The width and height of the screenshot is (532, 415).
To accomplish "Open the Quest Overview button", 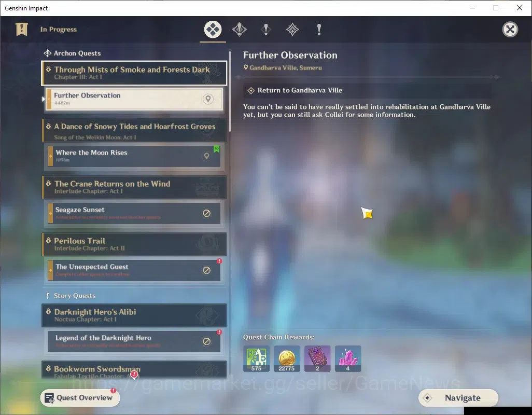I will click(80, 398).
